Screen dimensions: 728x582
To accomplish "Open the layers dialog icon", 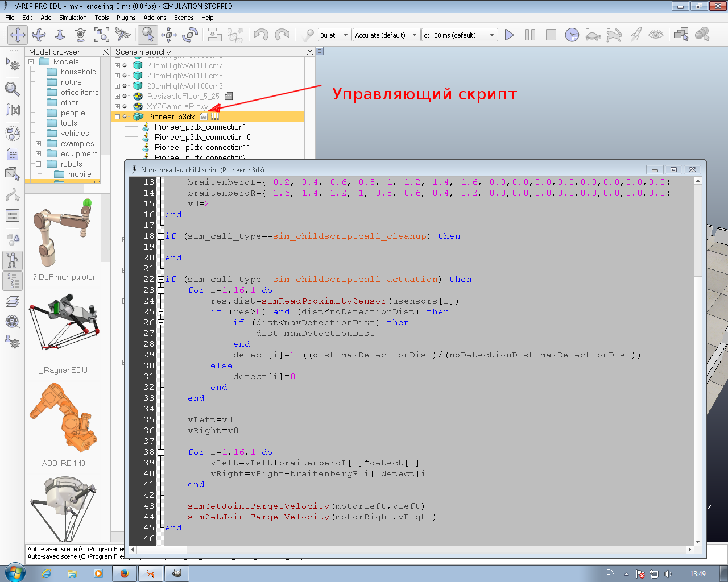I will pyautogui.click(x=13, y=301).
